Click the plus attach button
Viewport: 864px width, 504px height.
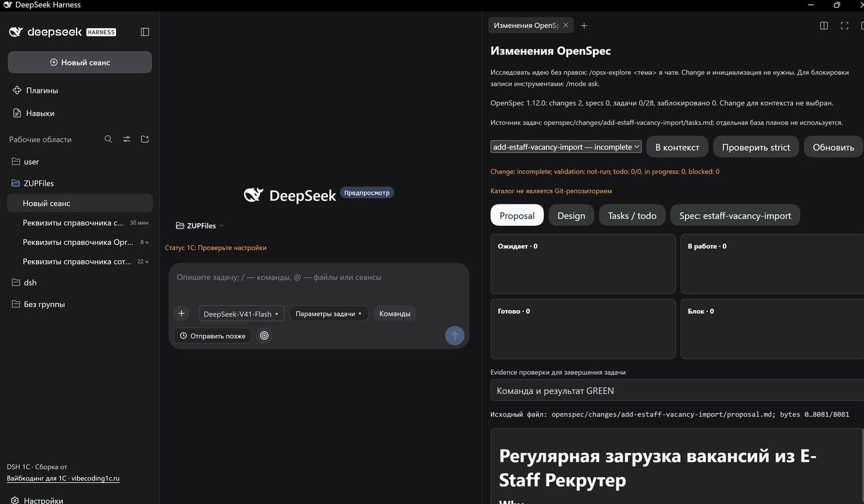coord(182,313)
